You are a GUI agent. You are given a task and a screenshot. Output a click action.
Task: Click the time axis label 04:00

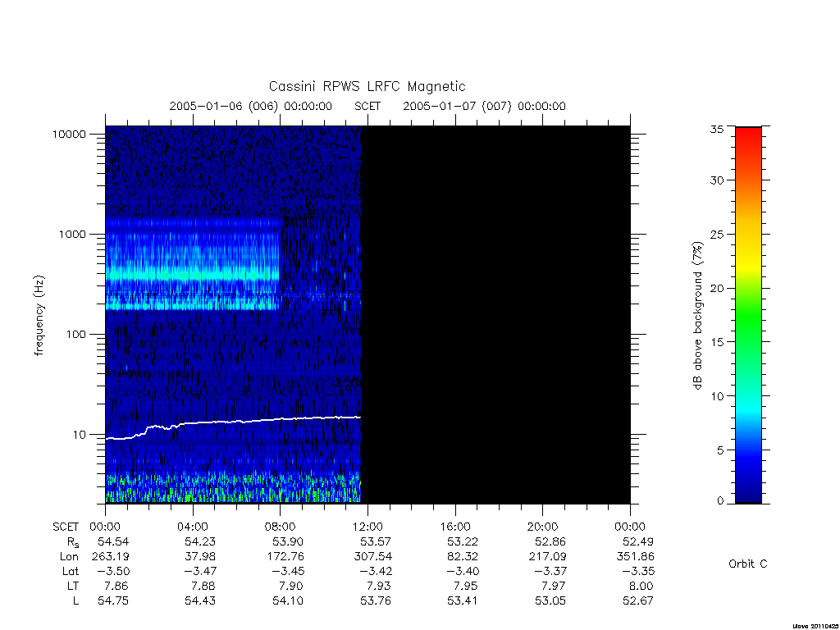(x=192, y=527)
